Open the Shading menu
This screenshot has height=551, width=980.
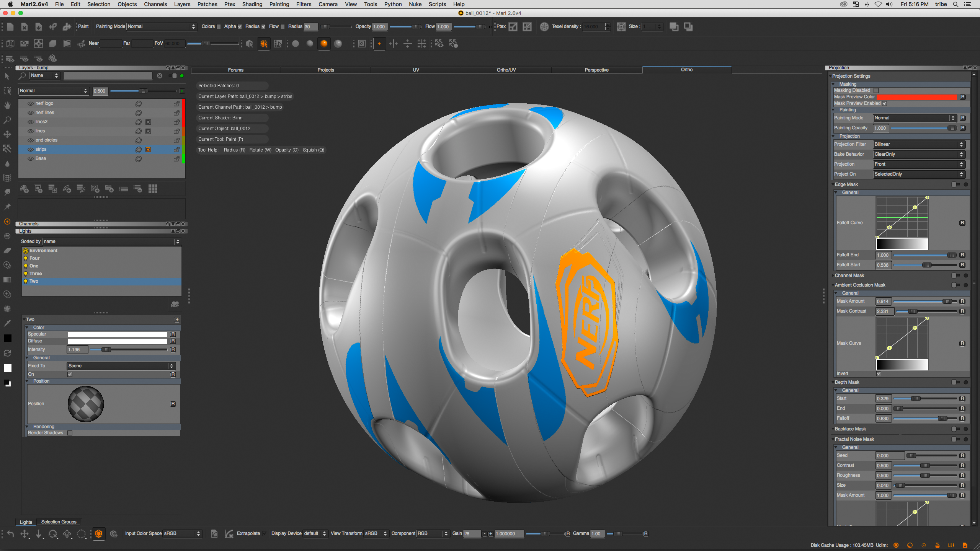[252, 4]
